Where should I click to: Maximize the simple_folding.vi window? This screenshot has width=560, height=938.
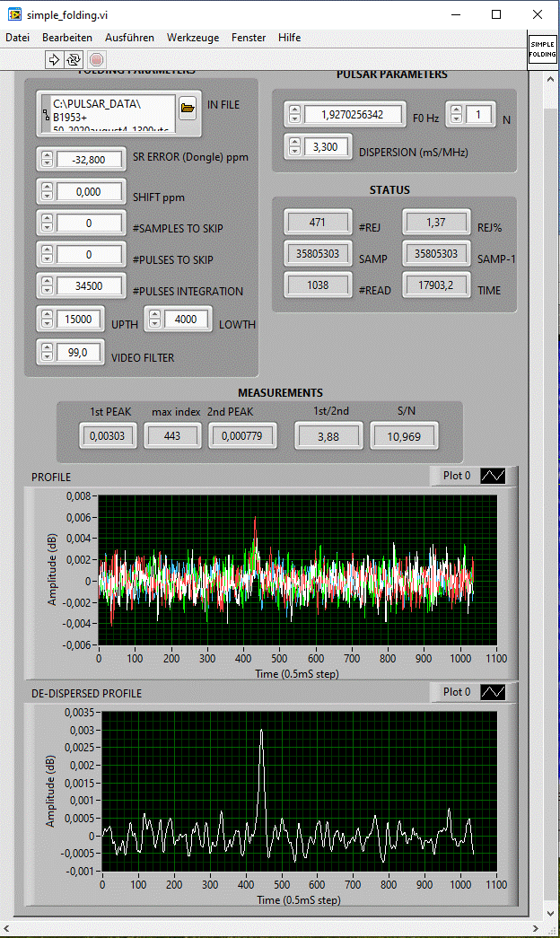point(496,14)
